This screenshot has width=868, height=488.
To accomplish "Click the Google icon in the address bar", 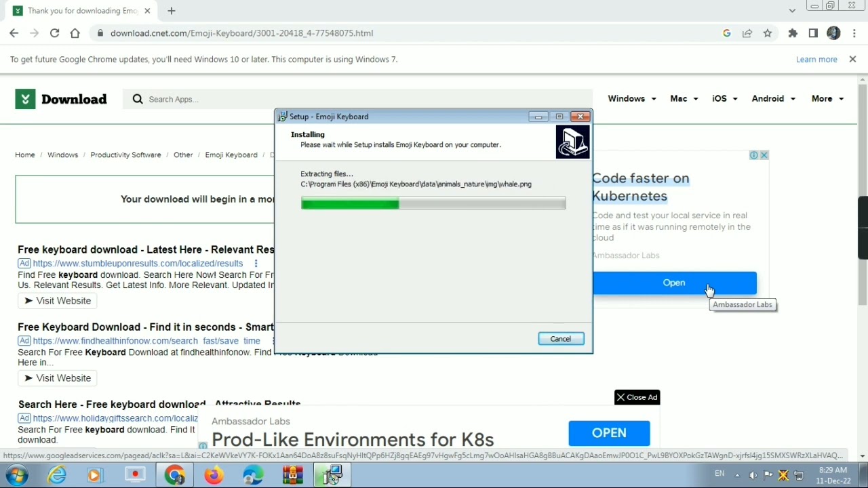I will tap(727, 33).
